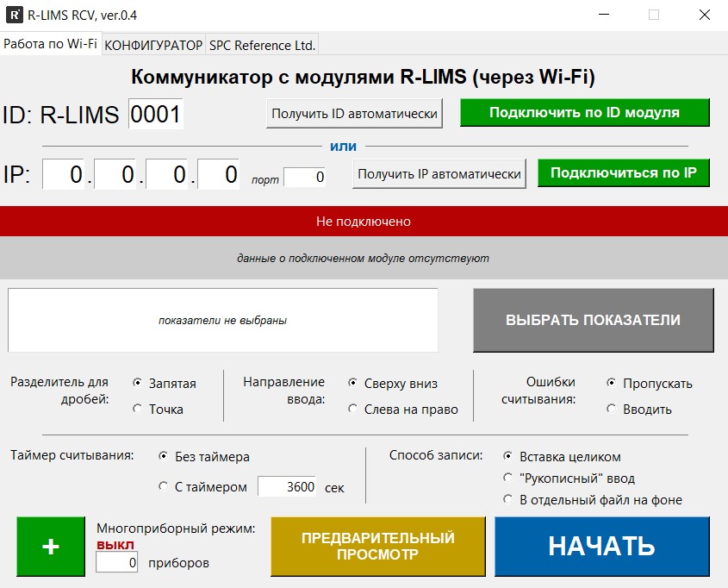Image resolution: width=728 pixels, height=588 pixels.
Task: Select Вводить for read errors
Action: coord(612,410)
